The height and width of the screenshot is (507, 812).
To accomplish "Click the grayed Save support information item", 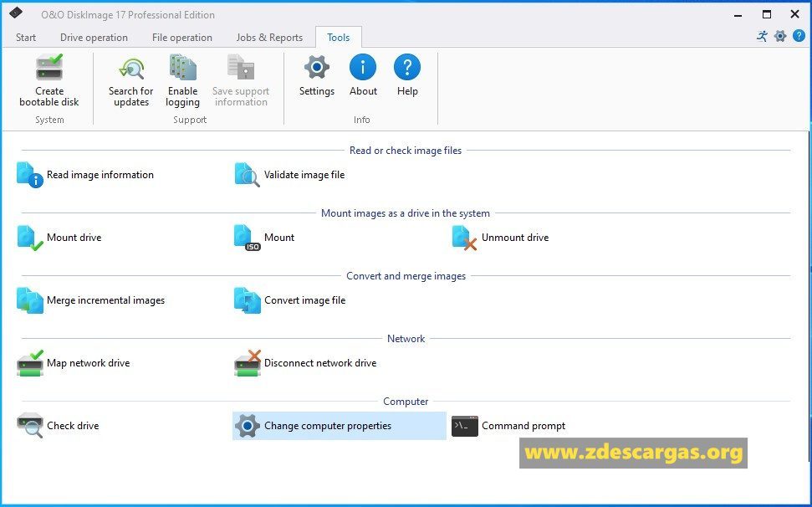I will (x=241, y=81).
